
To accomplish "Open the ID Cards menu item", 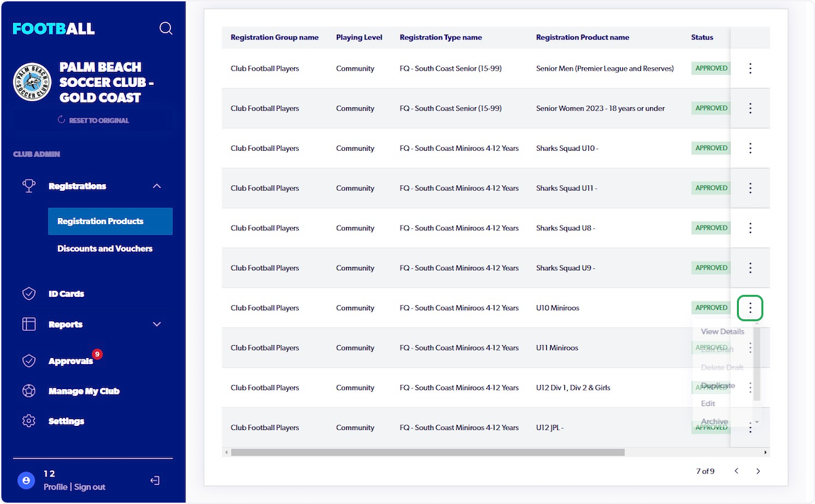I will click(67, 294).
